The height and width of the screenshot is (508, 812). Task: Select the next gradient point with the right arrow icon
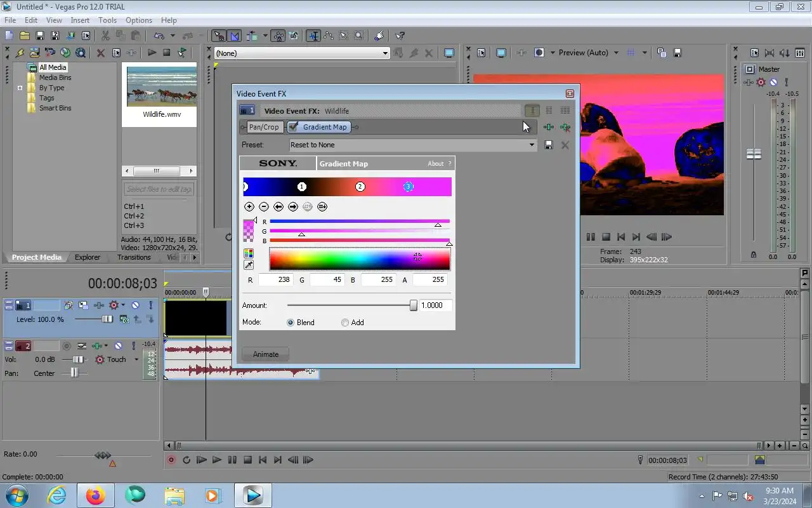293,206
